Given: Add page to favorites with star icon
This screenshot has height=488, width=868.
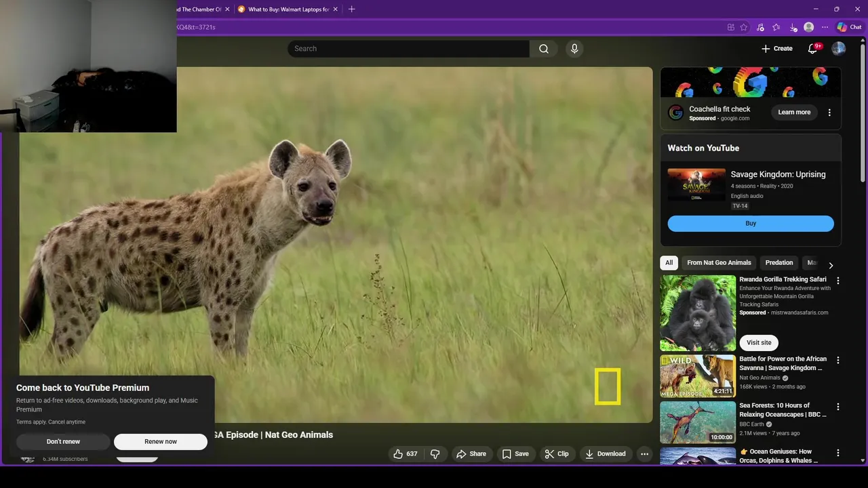Looking at the screenshot, I should pyautogui.click(x=744, y=27).
